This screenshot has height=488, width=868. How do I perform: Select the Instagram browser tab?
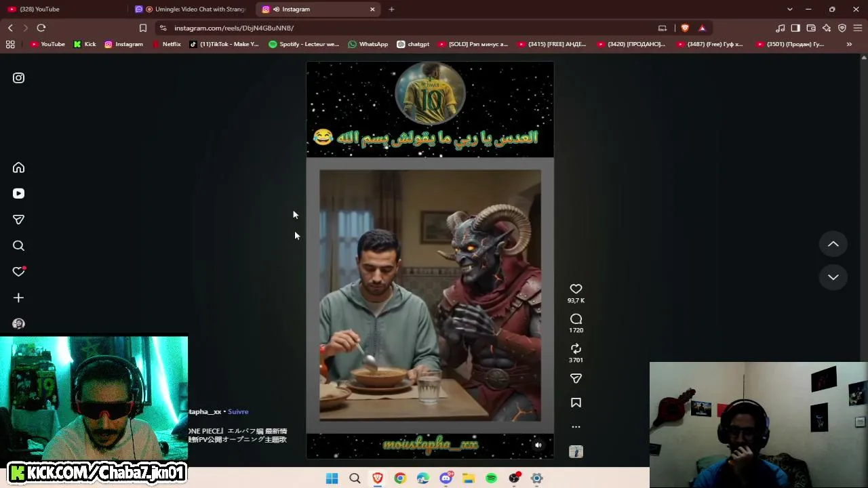[319, 9]
